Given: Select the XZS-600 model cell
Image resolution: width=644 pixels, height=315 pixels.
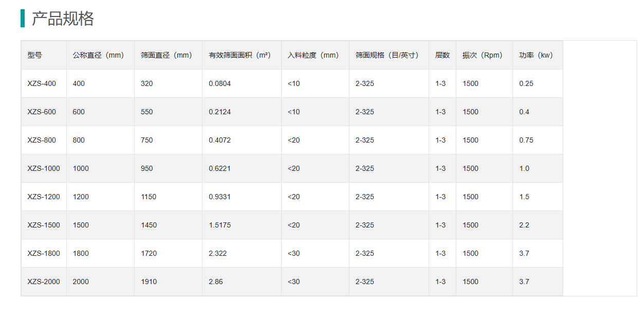Looking at the screenshot, I should point(42,112).
